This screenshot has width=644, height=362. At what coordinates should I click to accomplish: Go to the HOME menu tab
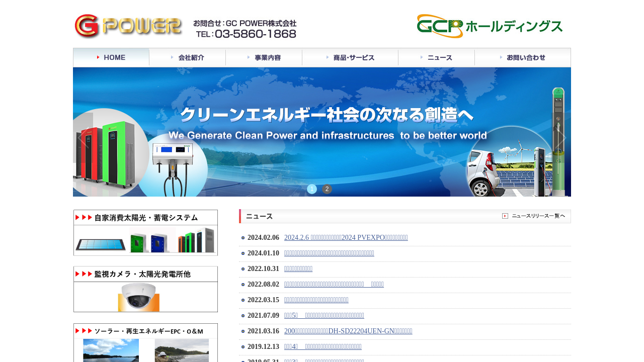[111, 57]
